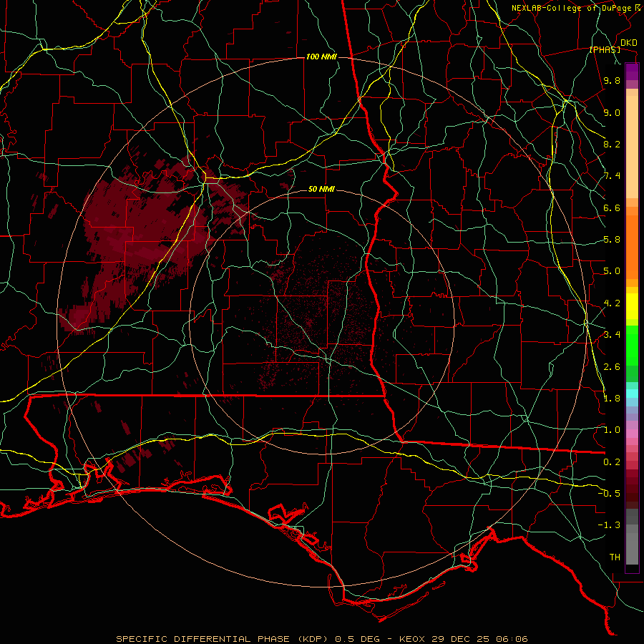Image resolution: width=644 pixels, height=644 pixels.
Task: Click the 5.8 color scale value
Action: point(612,240)
